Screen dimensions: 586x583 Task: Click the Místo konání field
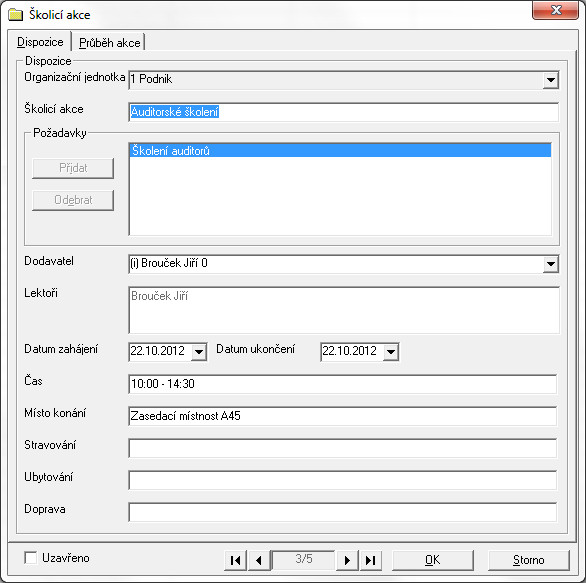342,416
